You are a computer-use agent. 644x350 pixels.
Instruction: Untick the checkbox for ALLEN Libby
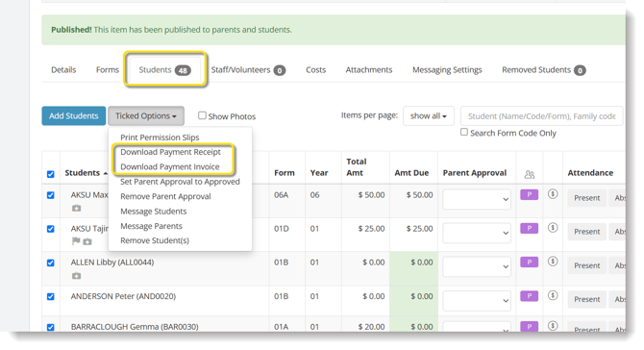coord(51,262)
